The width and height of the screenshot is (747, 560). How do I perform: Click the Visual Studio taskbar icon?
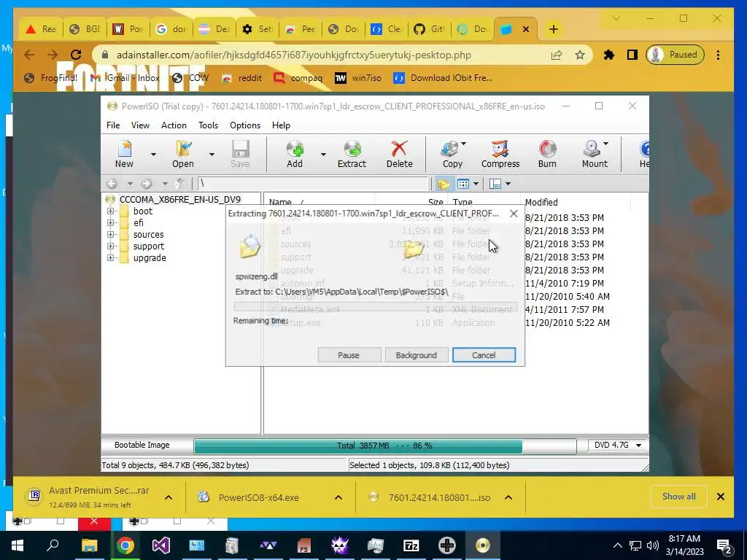161,545
